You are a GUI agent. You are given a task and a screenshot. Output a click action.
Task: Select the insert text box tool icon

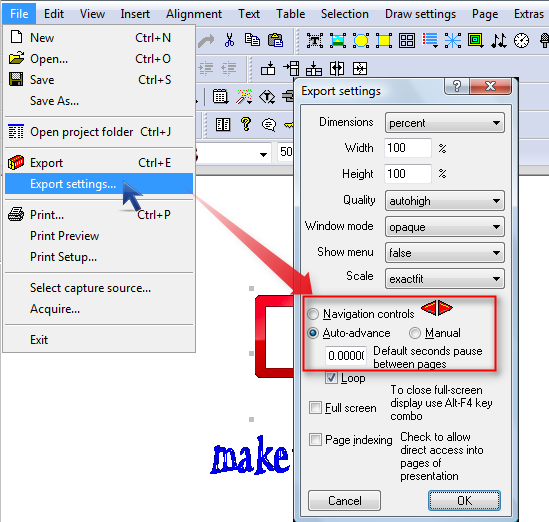pos(315,41)
